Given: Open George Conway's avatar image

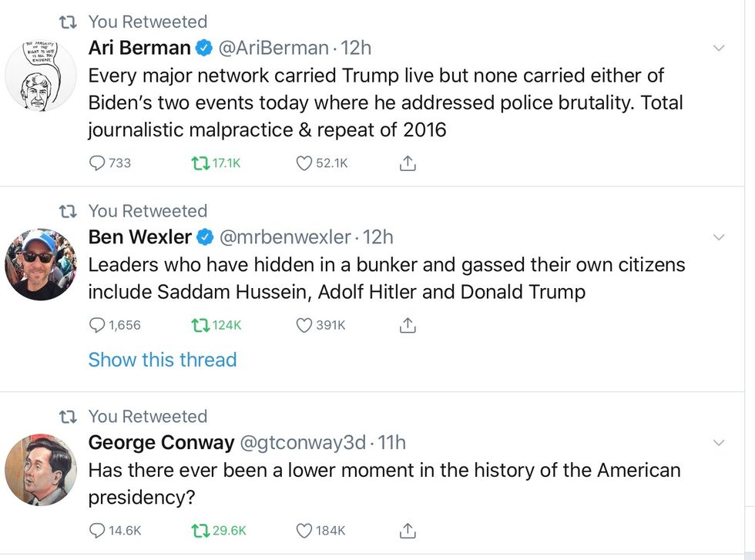Looking at the screenshot, I should point(41,469).
